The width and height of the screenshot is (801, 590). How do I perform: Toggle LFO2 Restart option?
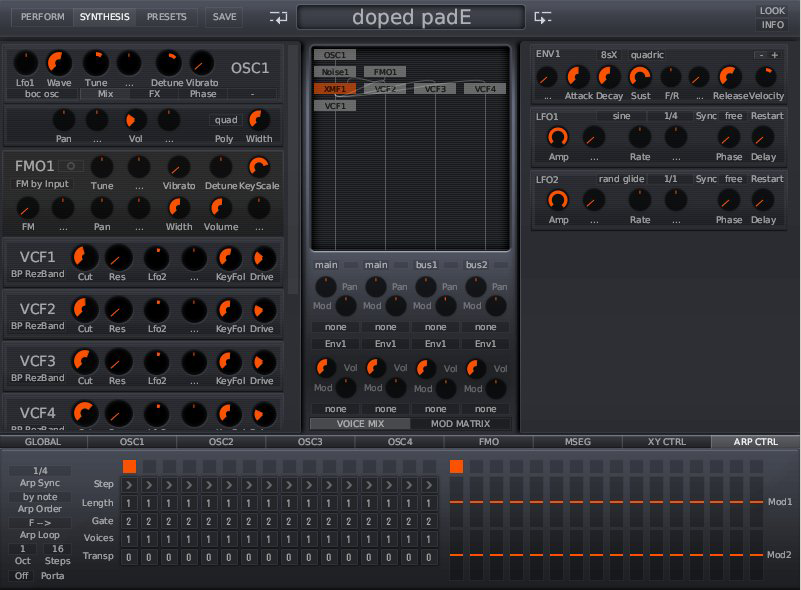(x=767, y=179)
